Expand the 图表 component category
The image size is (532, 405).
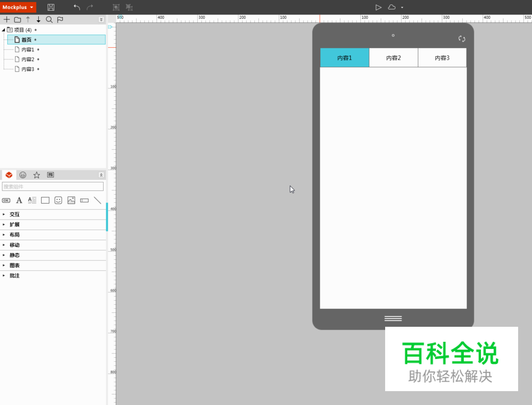pyautogui.click(x=14, y=265)
